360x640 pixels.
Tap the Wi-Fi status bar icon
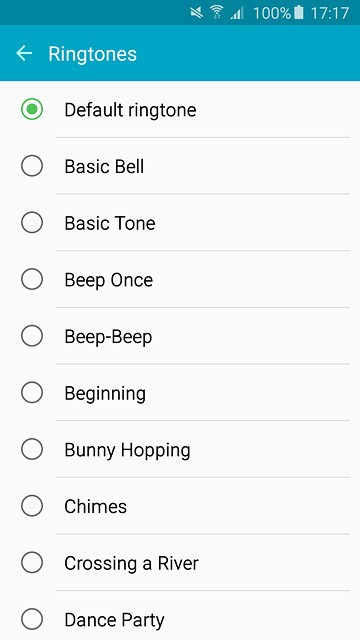coord(217,13)
